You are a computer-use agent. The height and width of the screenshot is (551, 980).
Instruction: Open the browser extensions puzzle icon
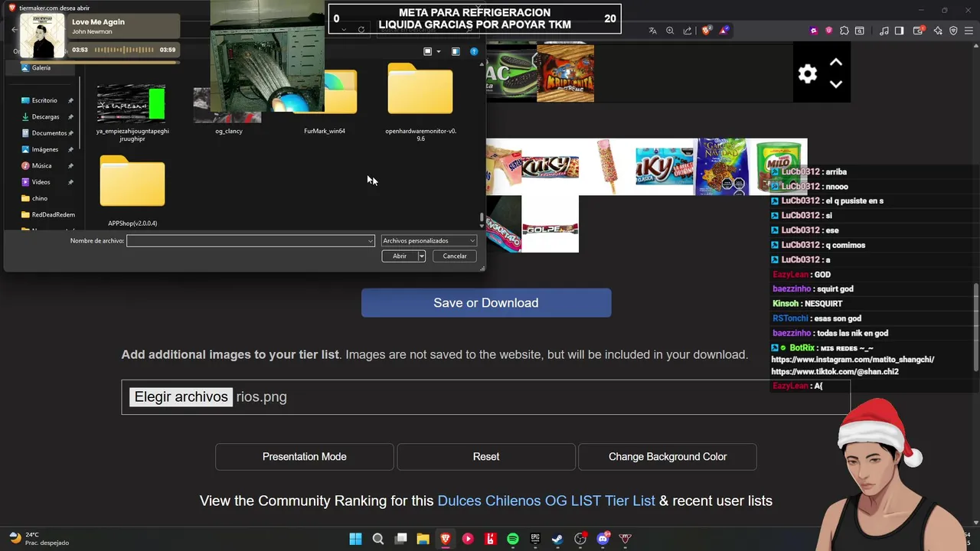coord(844,31)
